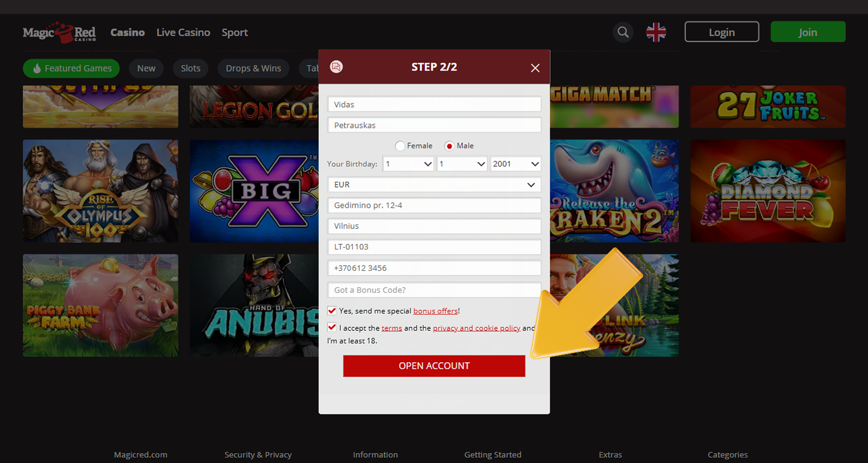Close the Step 2/2 registration dialog
The image size is (868, 463).
pos(535,68)
